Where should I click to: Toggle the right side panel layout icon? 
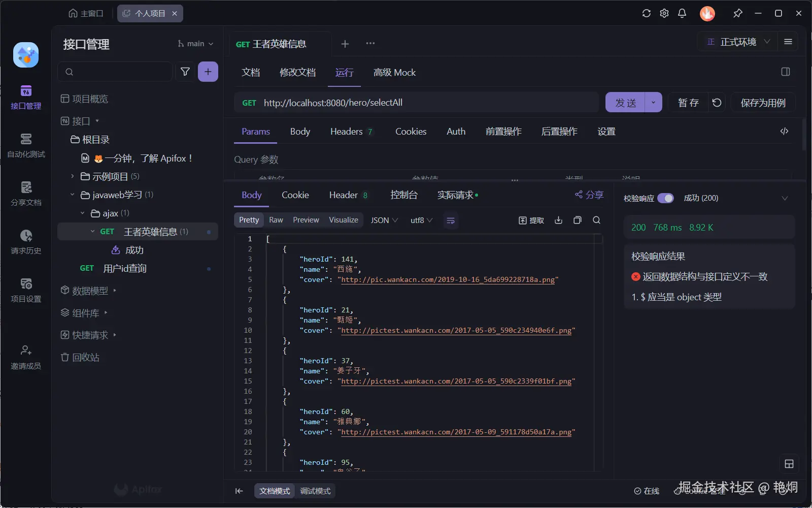[786, 72]
